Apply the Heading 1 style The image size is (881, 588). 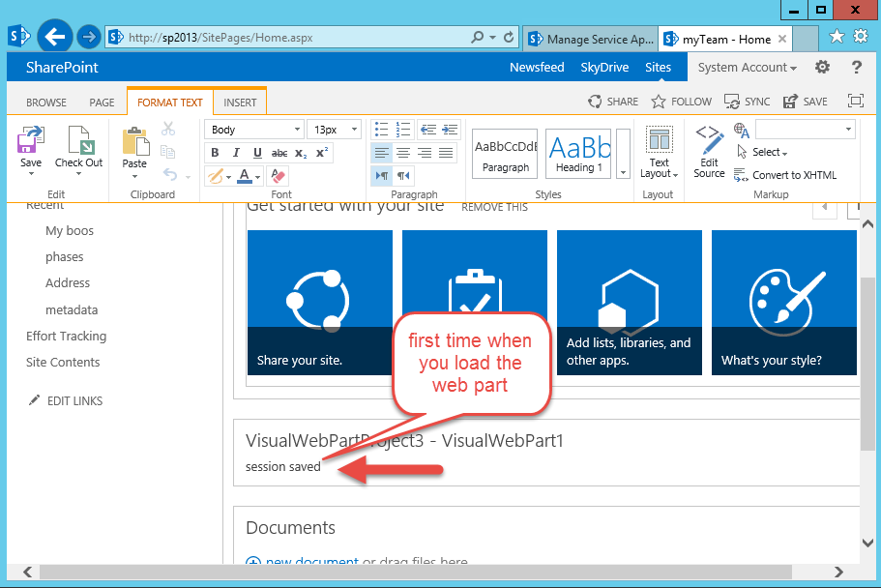click(578, 154)
